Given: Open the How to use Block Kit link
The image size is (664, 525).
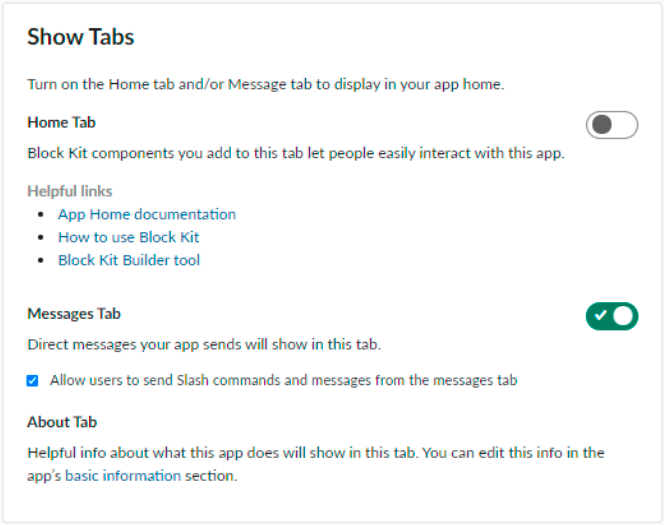Looking at the screenshot, I should click(128, 237).
